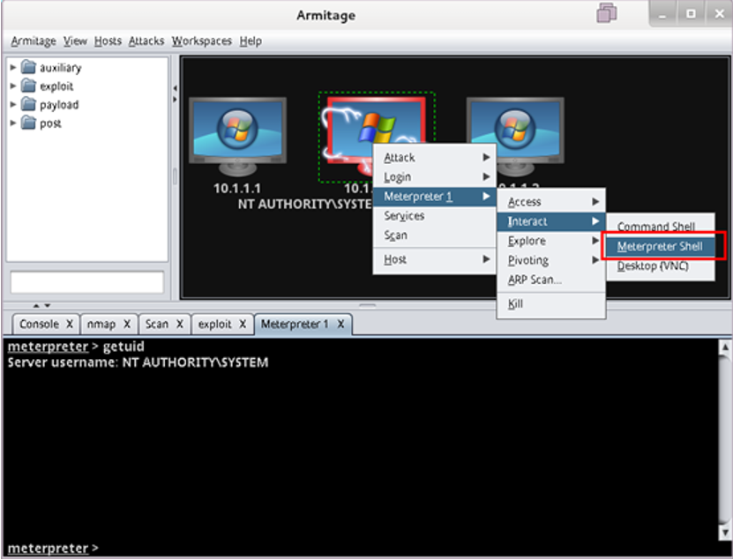
Task: Open the Login submenu
Action: click(x=434, y=177)
